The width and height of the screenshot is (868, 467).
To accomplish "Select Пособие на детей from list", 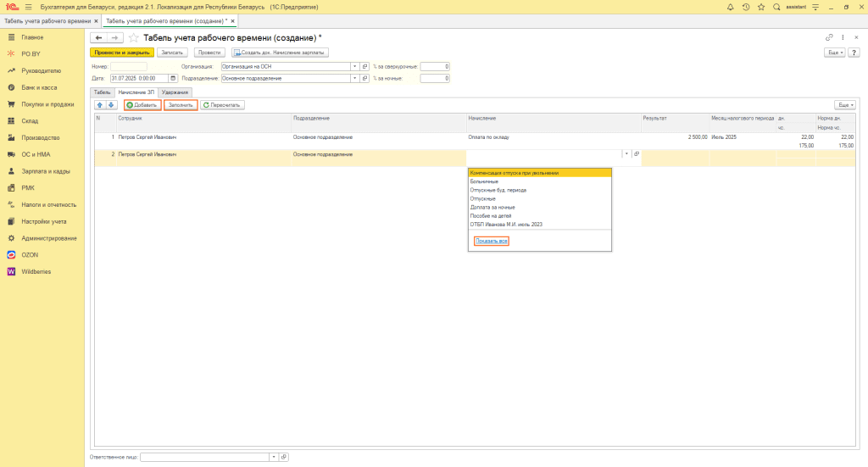I will click(x=540, y=216).
